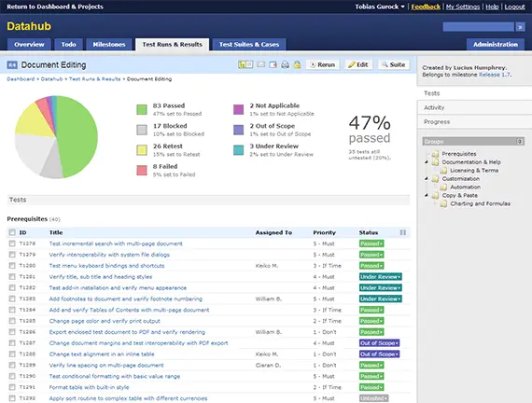Click the search submit arrow button
Screen dimensions: 532x403
tap(520, 27)
